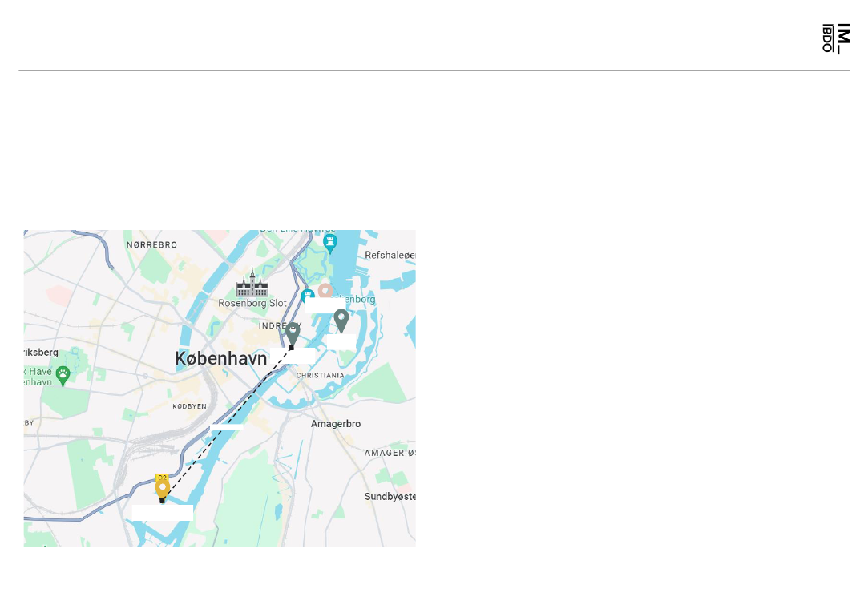
Task: Click the black square under the yellow pin
Action: (162, 501)
